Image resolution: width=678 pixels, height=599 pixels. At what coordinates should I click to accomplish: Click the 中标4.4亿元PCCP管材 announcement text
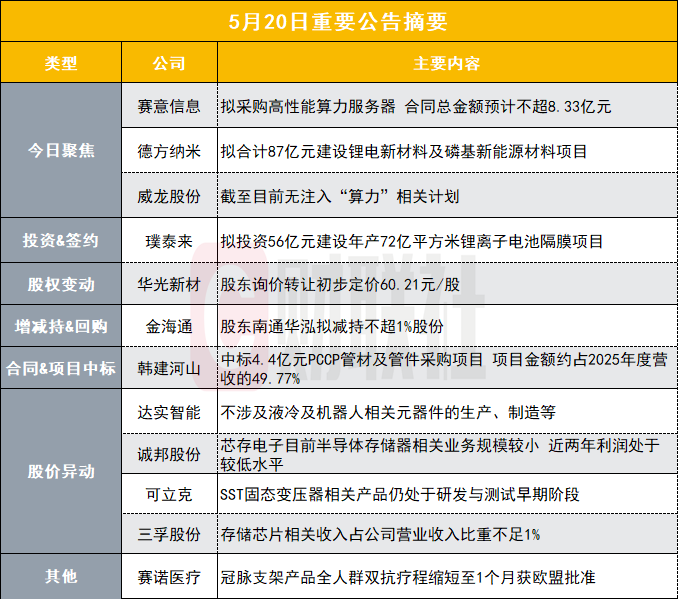click(444, 369)
